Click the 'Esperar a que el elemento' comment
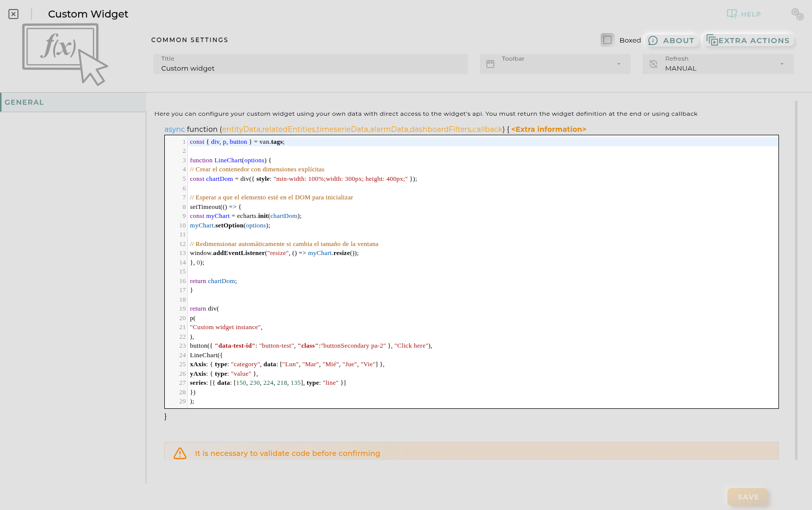Viewport: 812px width, 510px height. click(272, 197)
